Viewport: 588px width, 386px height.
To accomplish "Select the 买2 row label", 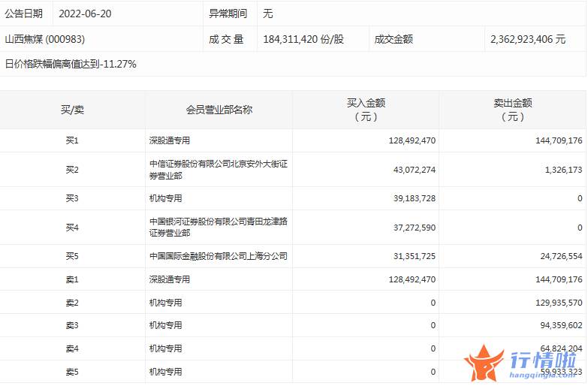I will (x=72, y=170).
